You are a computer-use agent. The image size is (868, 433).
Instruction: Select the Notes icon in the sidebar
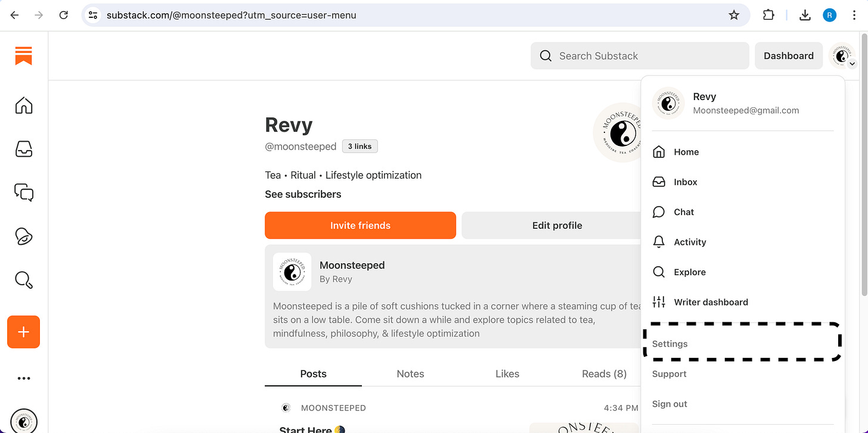tap(23, 236)
